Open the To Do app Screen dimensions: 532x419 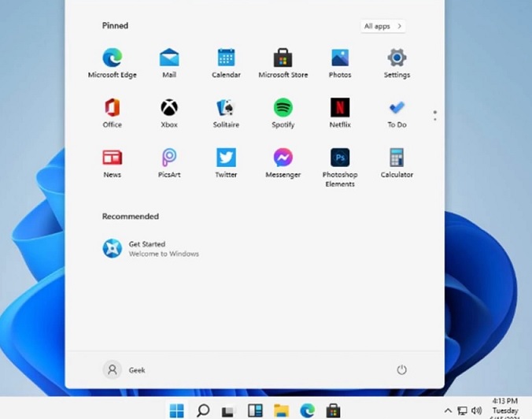click(x=397, y=113)
